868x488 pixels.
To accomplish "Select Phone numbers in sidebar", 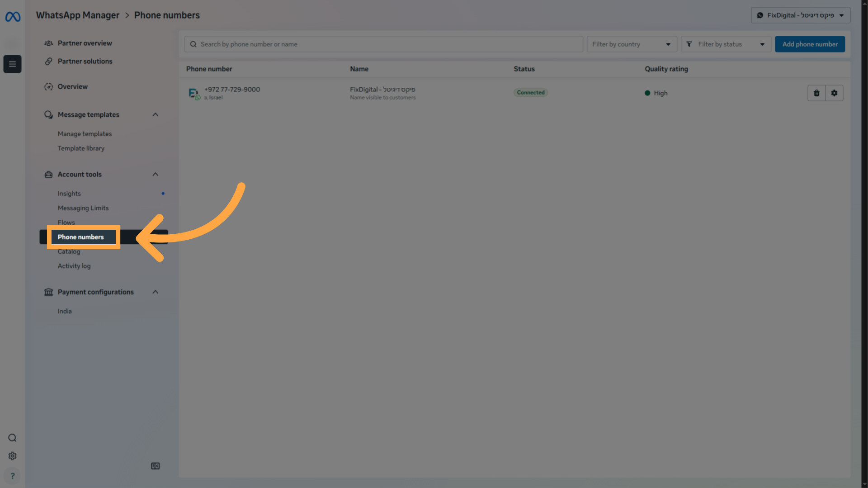I will point(80,237).
